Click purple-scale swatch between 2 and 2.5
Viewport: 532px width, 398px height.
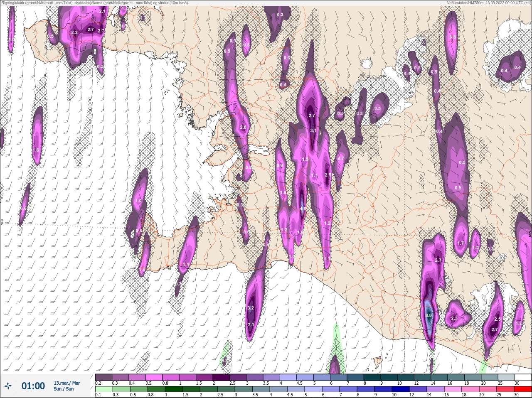point(222,377)
